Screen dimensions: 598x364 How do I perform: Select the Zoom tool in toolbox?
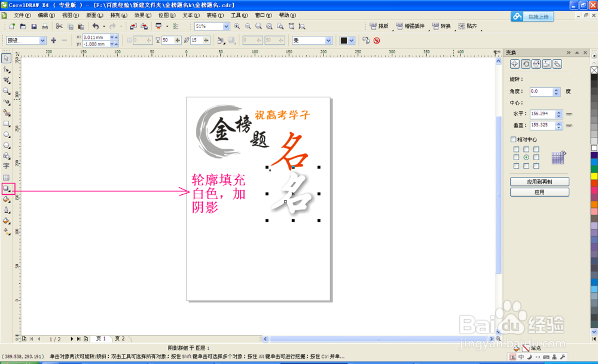7,91
